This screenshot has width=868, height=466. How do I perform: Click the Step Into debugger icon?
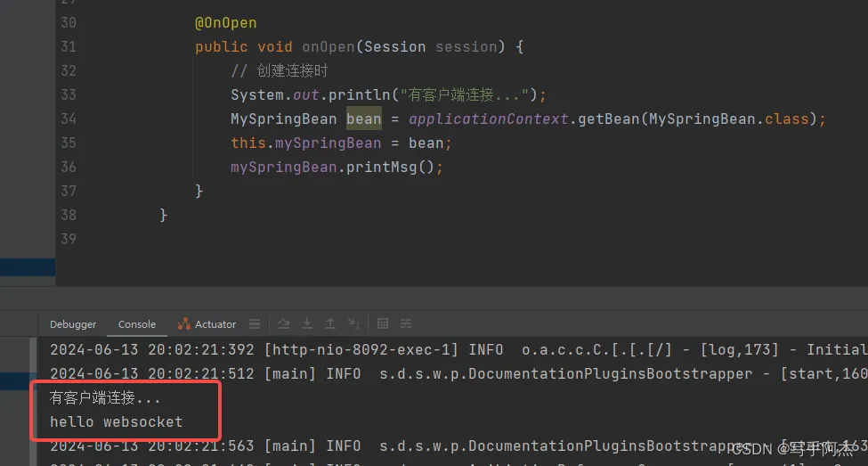pyautogui.click(x=306, y=323)
